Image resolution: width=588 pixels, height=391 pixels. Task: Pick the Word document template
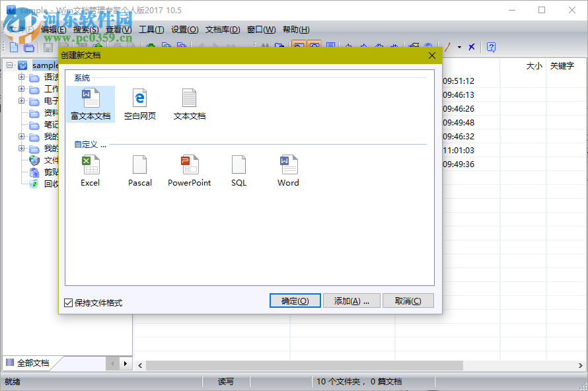point(288,171)
